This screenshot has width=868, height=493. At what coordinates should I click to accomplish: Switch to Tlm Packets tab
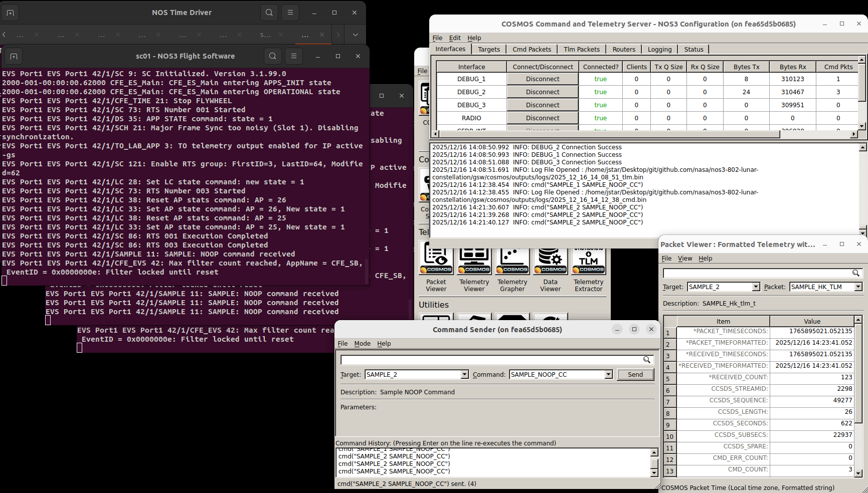pyautogui.click(x=582, y=49)
